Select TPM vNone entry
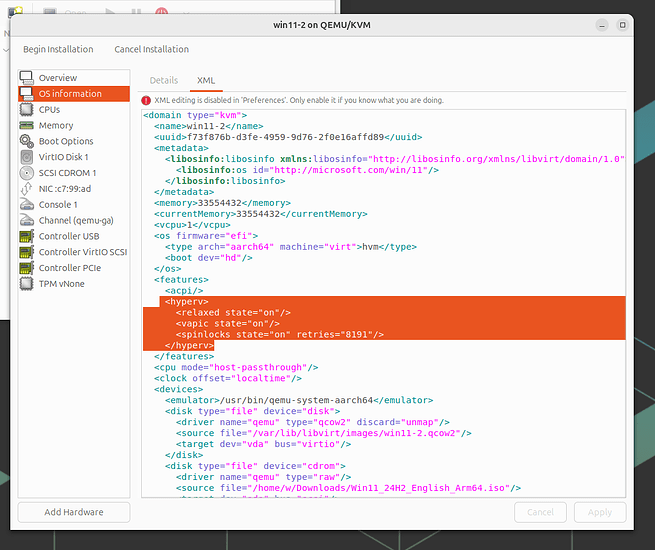This screenshot has width=655, height=550. (74, 284)
